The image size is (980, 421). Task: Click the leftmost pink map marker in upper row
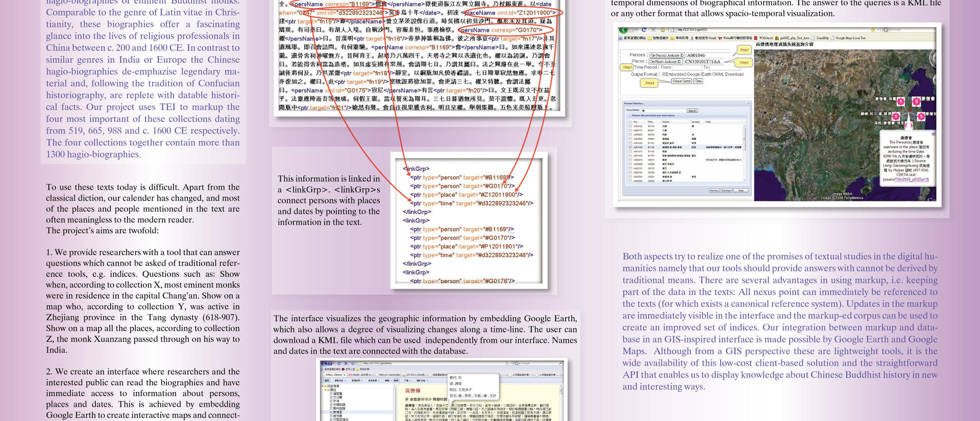pos(901,102)
